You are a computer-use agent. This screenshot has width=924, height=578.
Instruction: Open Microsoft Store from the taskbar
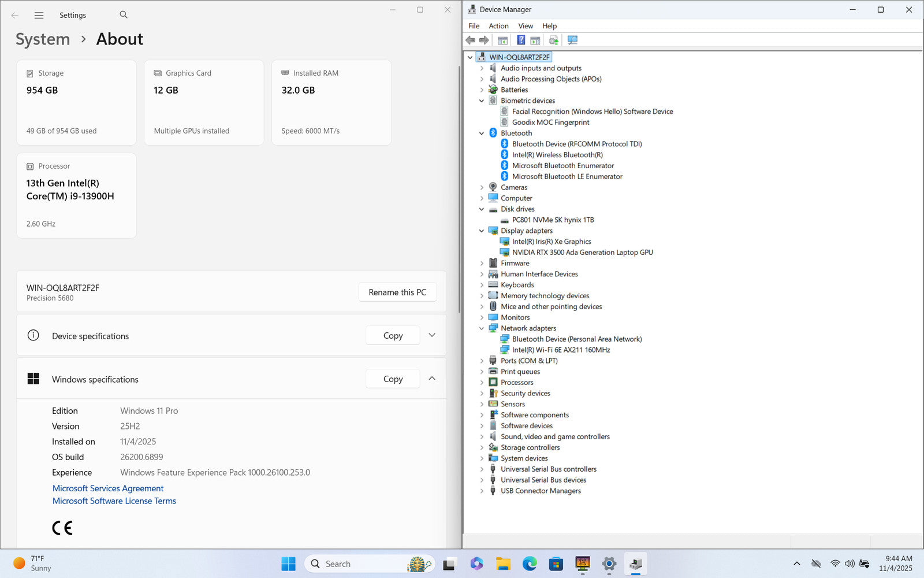pos(556,564)
